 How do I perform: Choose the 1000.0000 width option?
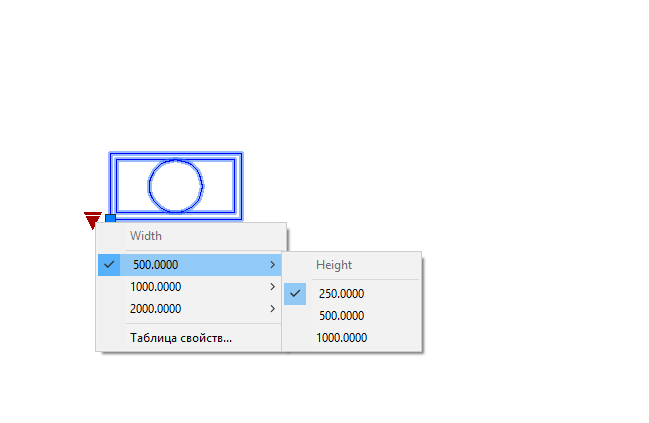189,287
